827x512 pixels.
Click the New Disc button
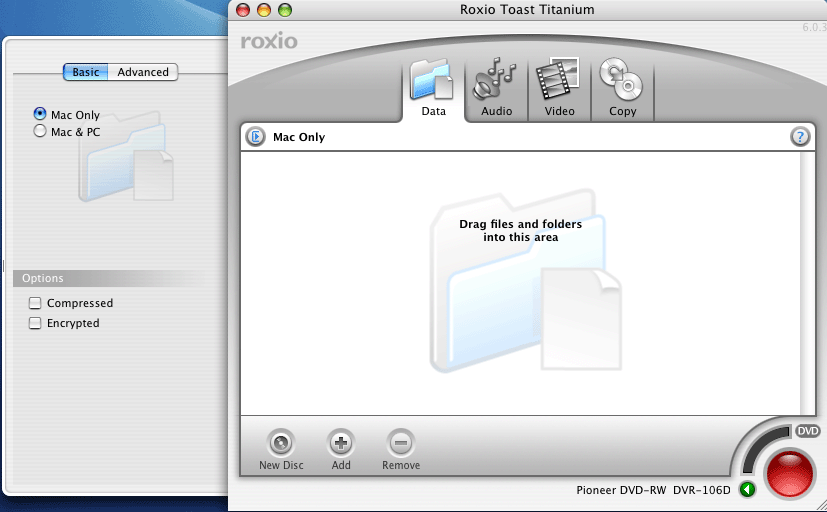click(x=281, y=443)
